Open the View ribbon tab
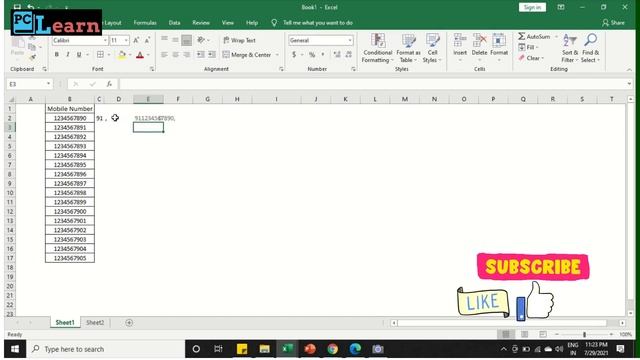 coord(228,23)
